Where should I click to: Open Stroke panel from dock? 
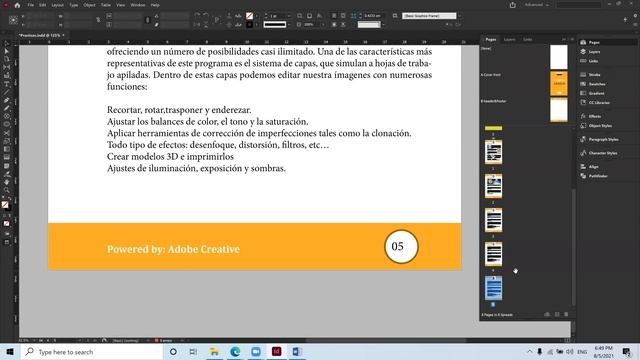pyautogui.click(x=594, y=75)
